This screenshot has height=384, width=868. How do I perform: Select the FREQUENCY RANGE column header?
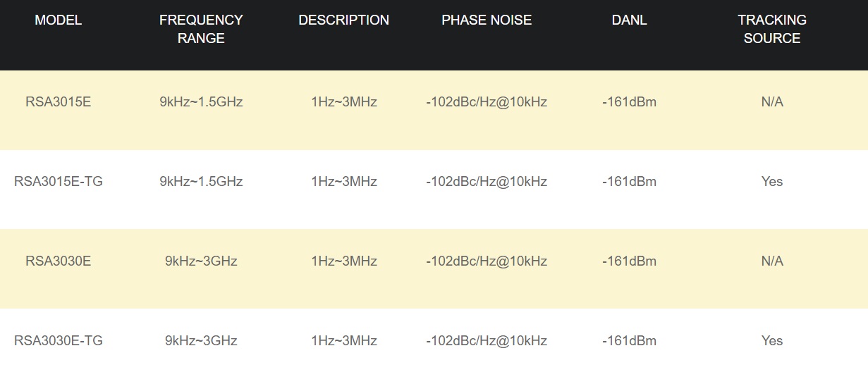pyautogui.click(x=201, y=30)
